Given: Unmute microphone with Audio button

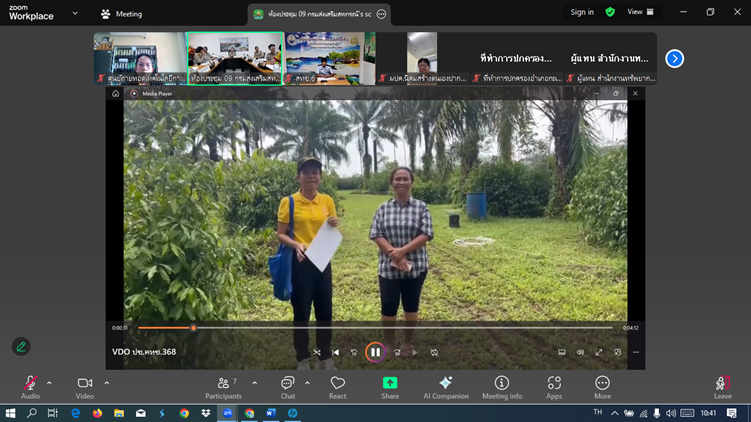Looking at the screenshot, I should 30,388.
